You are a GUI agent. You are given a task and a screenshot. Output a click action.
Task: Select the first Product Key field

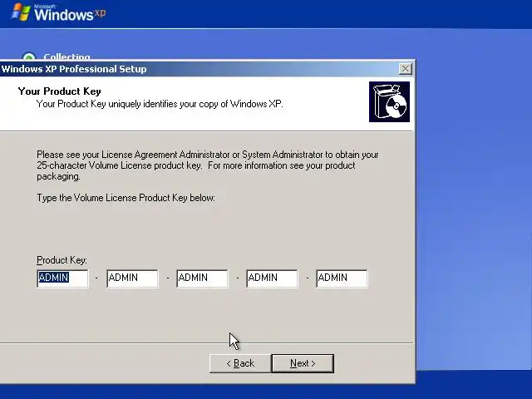click(63, 278)
